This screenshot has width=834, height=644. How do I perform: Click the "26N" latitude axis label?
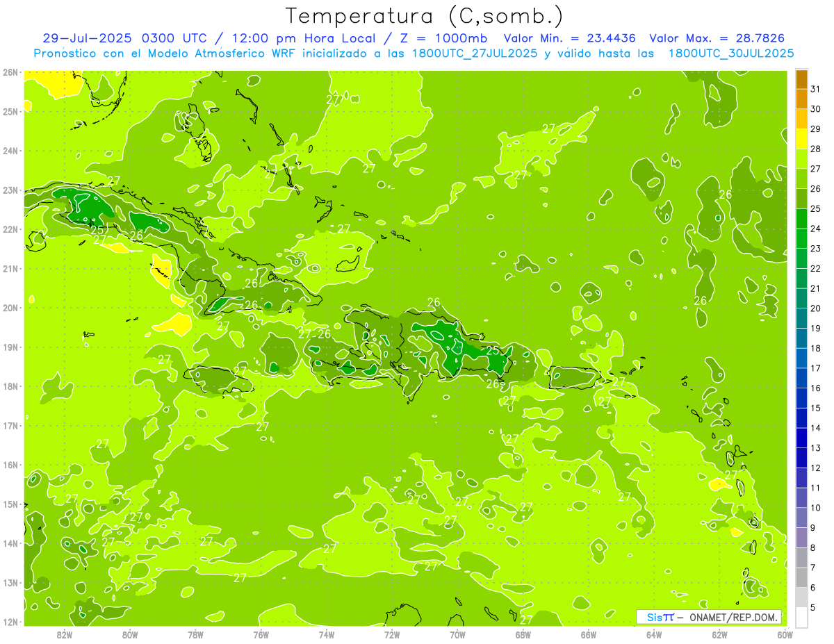tap(10, 72)
